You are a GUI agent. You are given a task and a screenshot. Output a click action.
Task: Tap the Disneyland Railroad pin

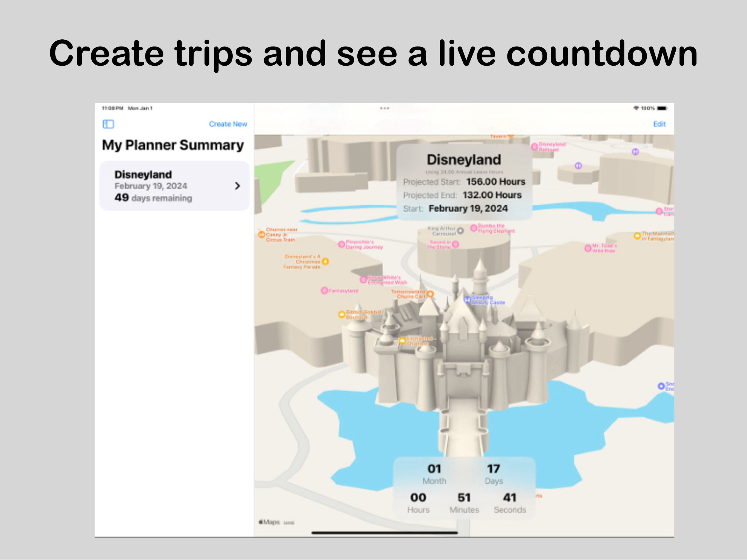tap(535, 147)
